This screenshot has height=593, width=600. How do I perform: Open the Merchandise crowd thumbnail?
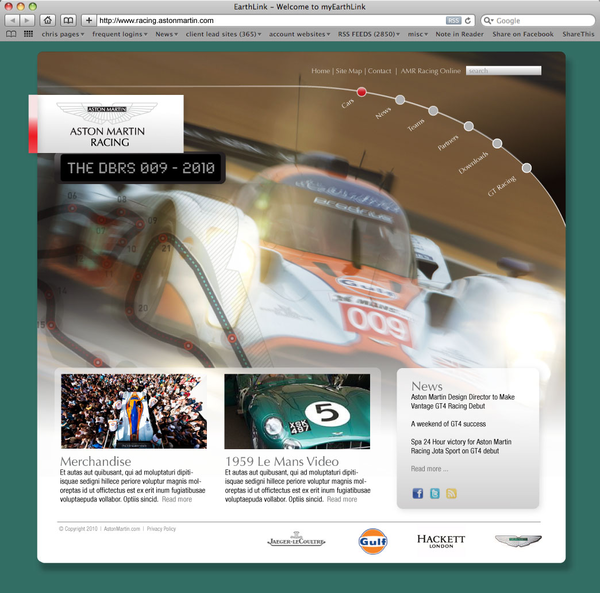(x=134, y=411)
